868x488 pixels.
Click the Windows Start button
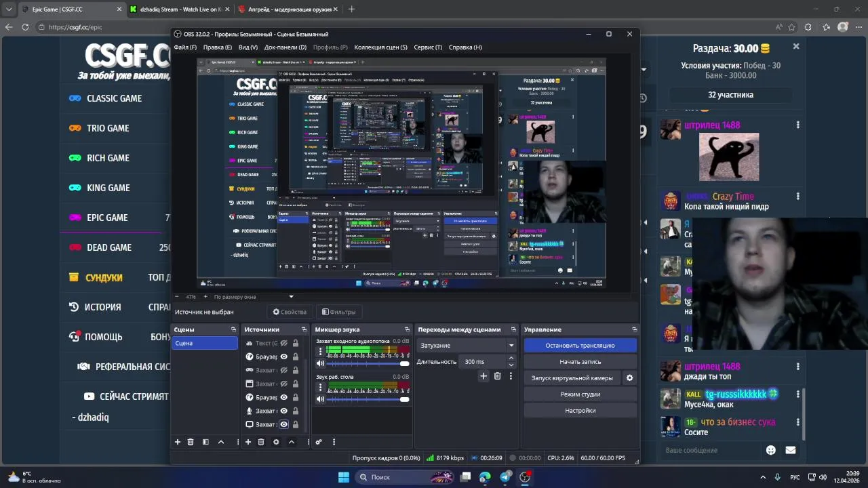(343, 477)
